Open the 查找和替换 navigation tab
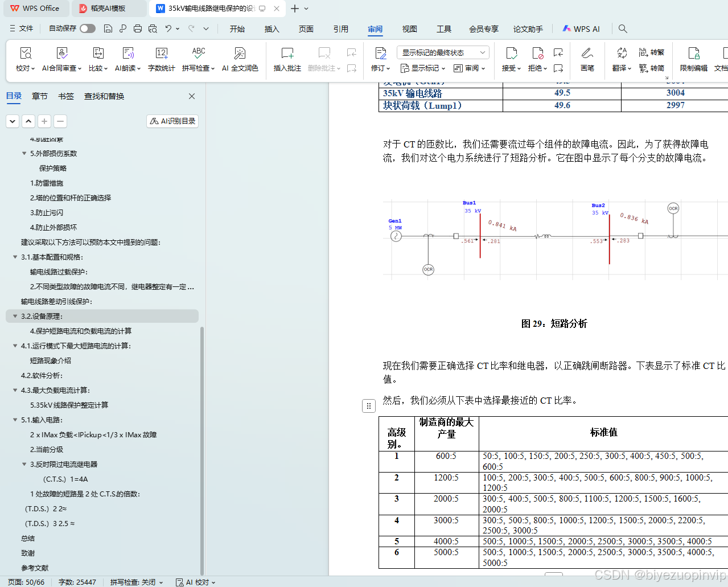 click(104, 96)
